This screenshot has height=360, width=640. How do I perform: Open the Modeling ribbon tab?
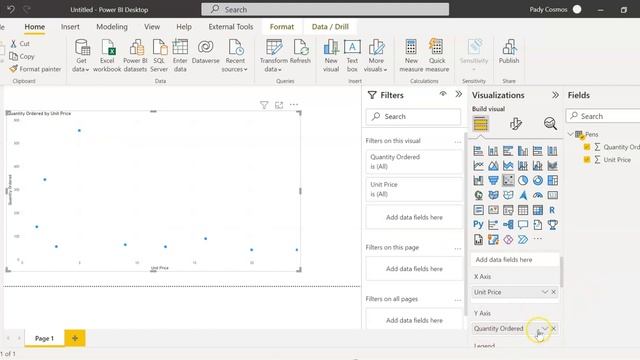click(x=112, y=27)
